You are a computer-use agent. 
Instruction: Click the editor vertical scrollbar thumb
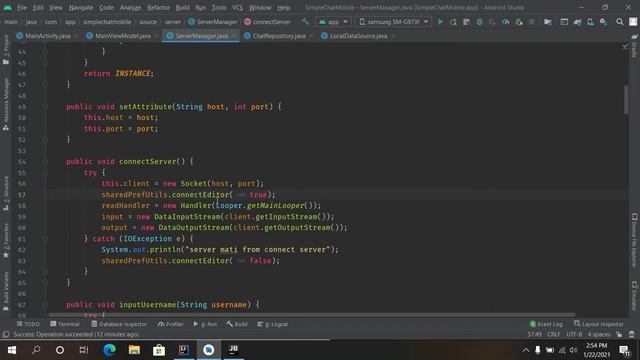click(x=626, y=100)
